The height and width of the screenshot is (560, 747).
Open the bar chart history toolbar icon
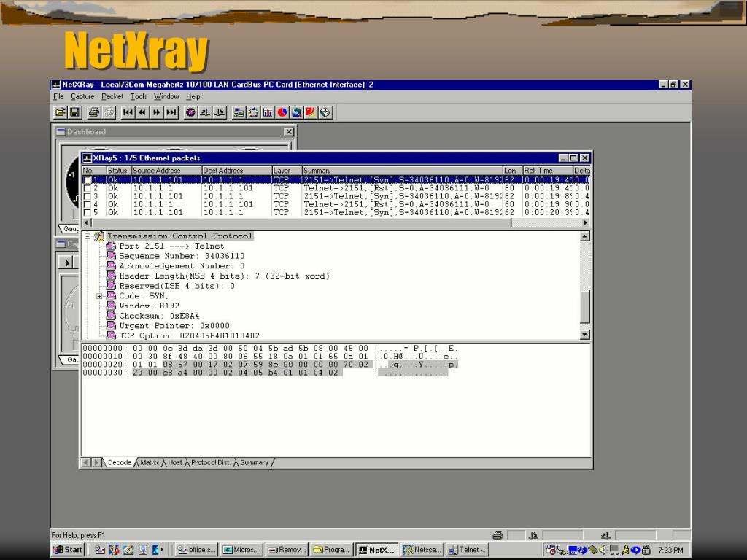click(x=268, y=112)
